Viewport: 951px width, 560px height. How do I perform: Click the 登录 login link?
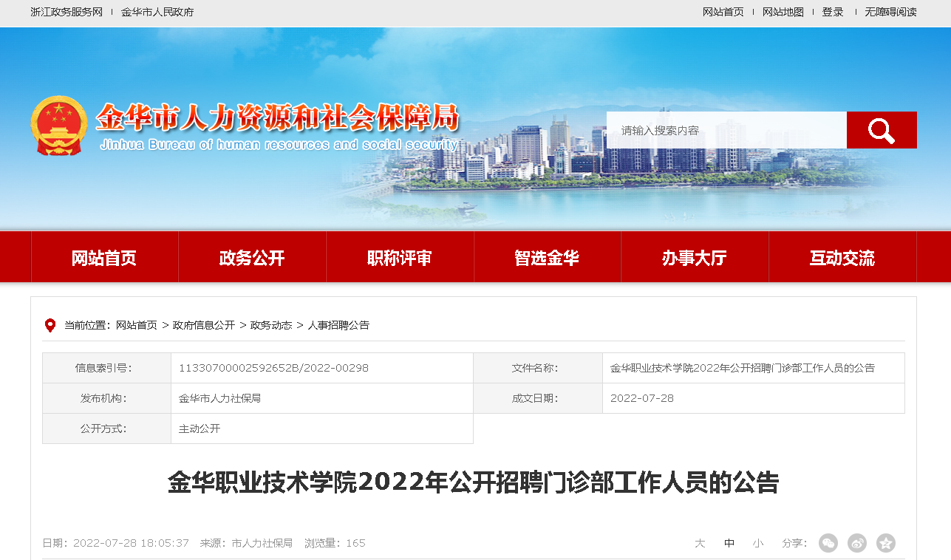(833, 12)
